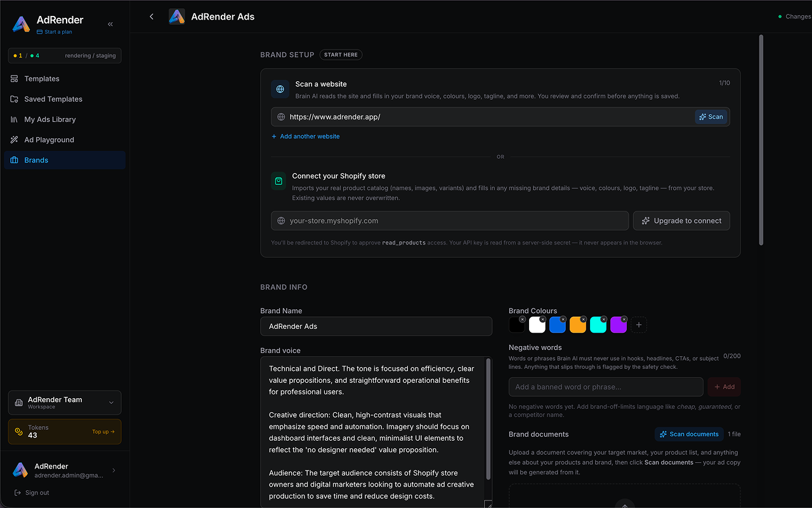The image size is (812, 508).
Task: Click into the Brand Name field
Action: (376, 326)
